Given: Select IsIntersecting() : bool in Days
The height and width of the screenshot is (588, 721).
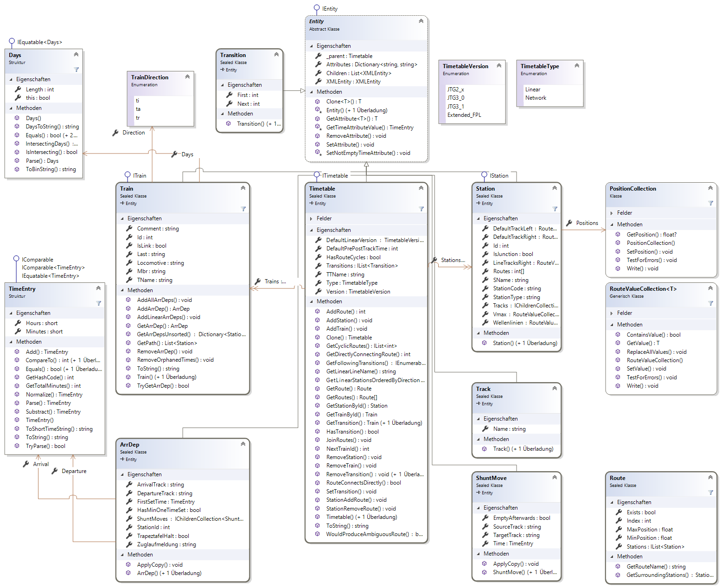Looking at the screenshot, I should [51, 152].
